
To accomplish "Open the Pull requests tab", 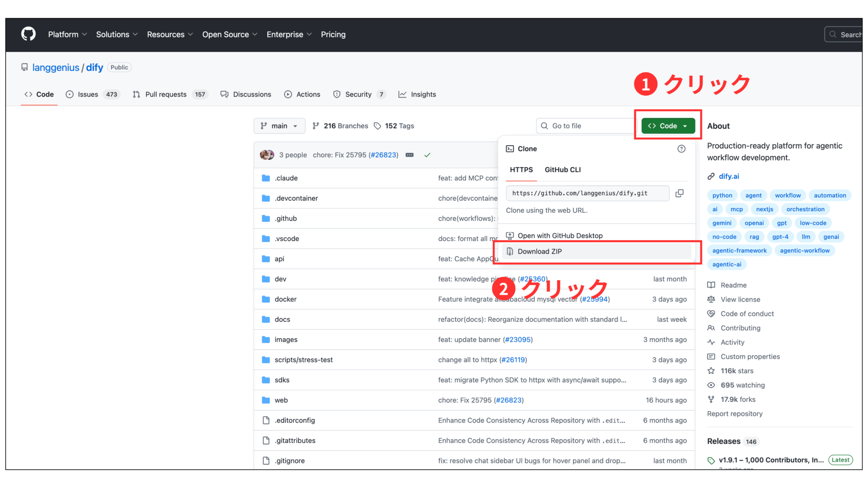I will (x=165, y=94).
